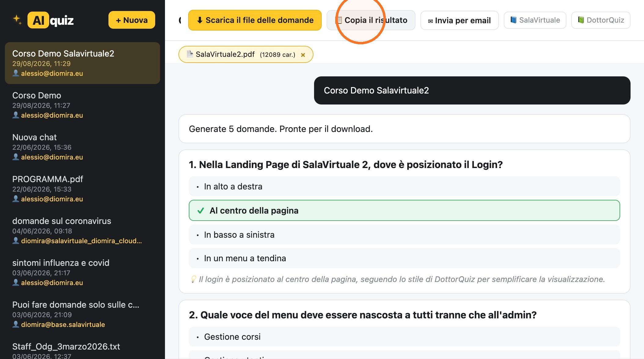The width and height of the screenshot is (644, 359).
Task: Click date 22/06/2026, 15:36
Action: click(42, 147)
